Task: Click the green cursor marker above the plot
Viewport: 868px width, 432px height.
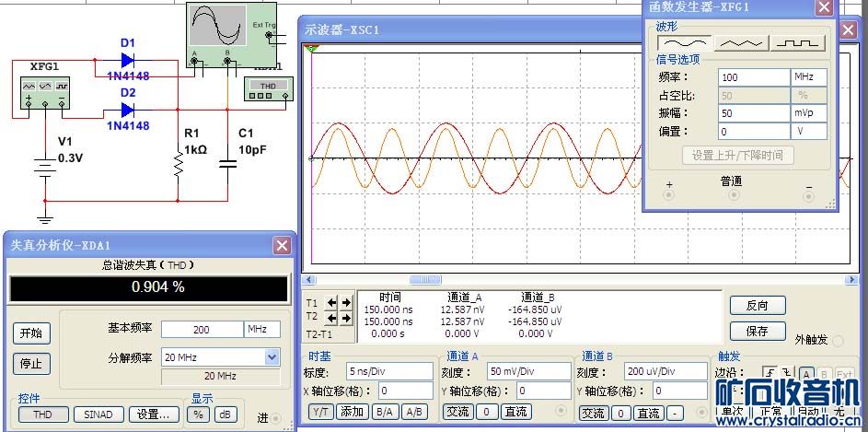Action: point(312,49)
